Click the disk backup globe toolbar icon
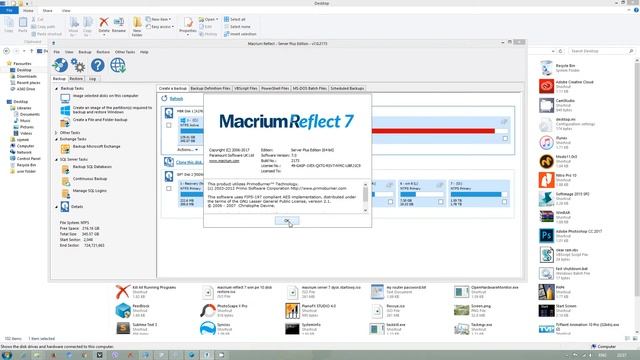Image resolution: width=640 pixels, height=360 pixels. 60,65
